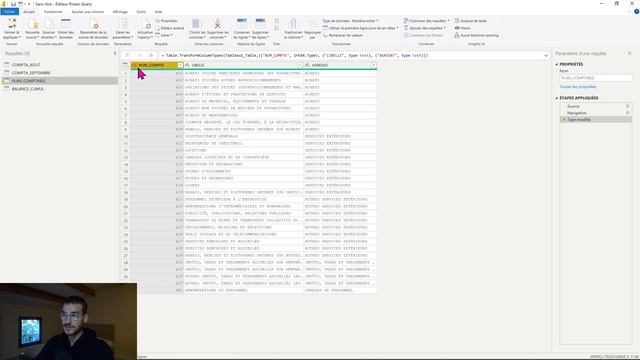Click Vision insight button
The height and width of the screenshot is (360, 640).
462,28
